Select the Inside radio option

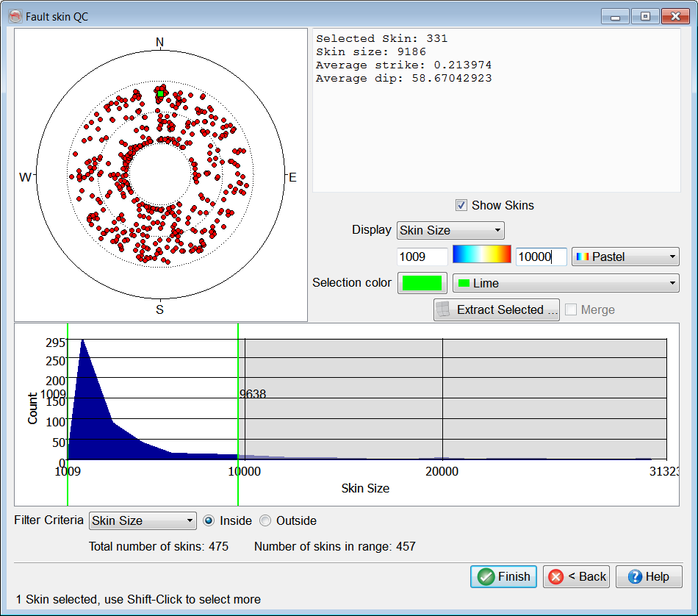click(209, 520)
